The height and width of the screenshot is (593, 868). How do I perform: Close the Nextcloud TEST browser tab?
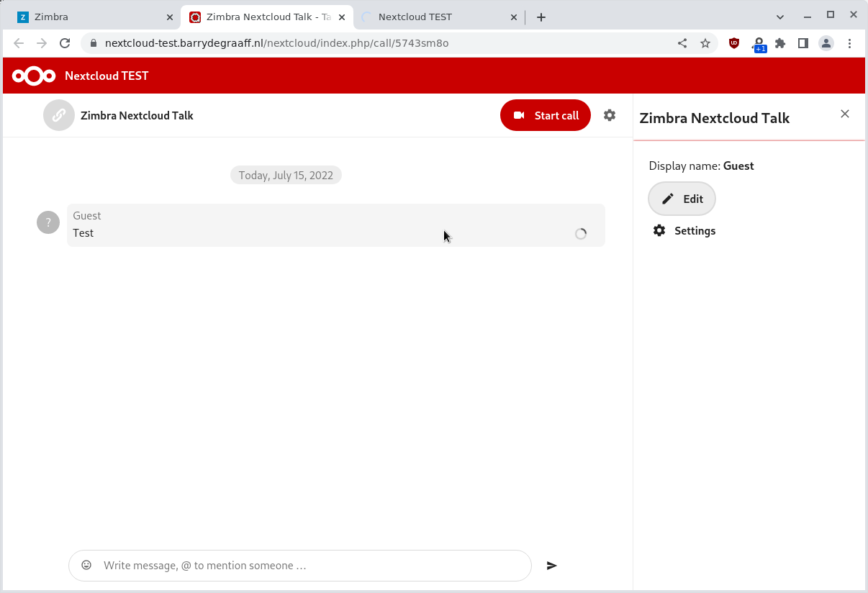click(514, 17)
